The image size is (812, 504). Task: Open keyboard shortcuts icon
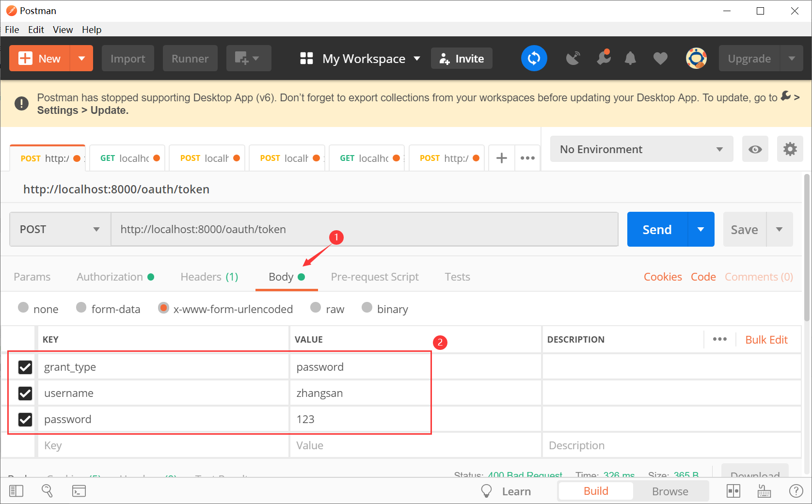764,491
